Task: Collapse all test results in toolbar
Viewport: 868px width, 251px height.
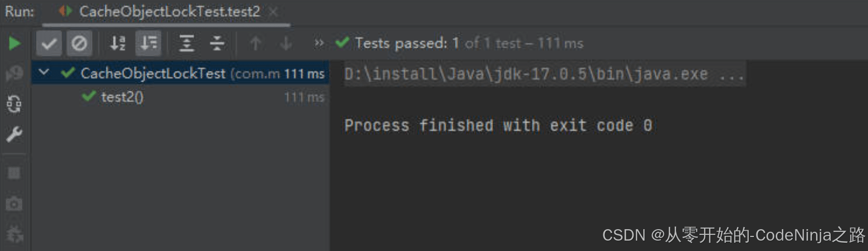Action: click(217, 43)
